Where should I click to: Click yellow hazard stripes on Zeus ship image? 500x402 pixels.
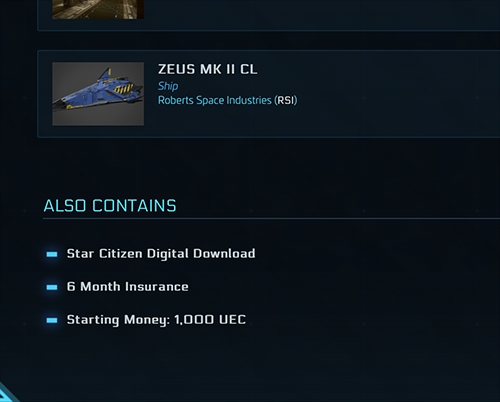pos(124,88)
